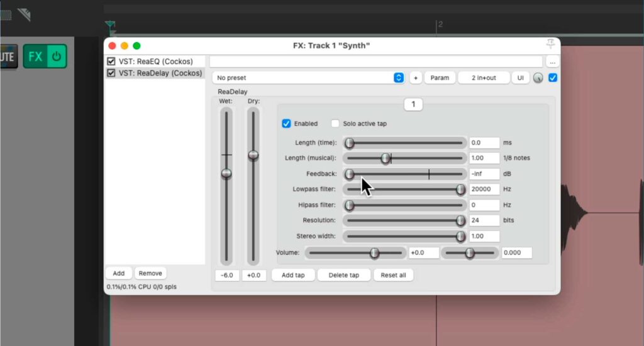Screen dimensions: 644x346
Task: Click the Feedback slider handle
Action: pos(350,174)
